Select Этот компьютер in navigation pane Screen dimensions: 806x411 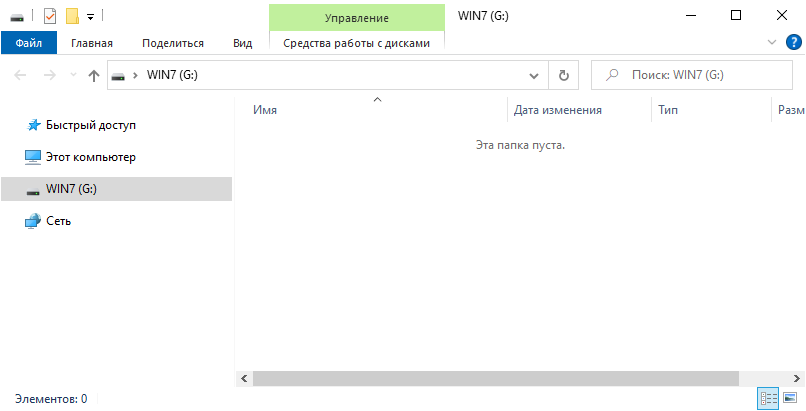(x=91, y=157)
